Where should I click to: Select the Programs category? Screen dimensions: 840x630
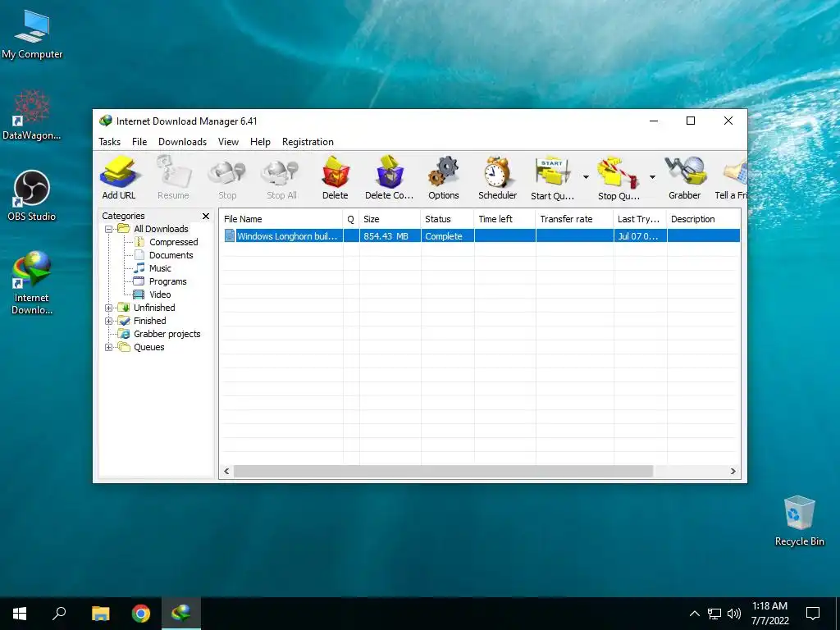pos(167,282)
